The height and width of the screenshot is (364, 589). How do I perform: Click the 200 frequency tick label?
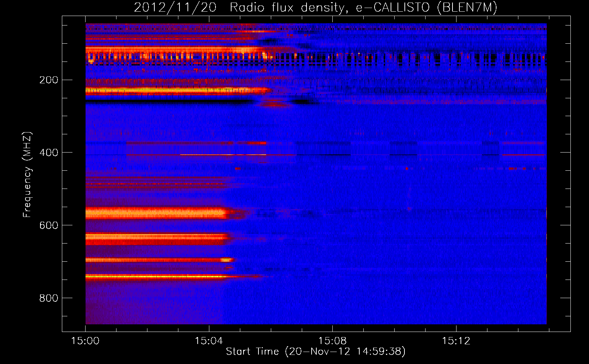tap(49, 80)
